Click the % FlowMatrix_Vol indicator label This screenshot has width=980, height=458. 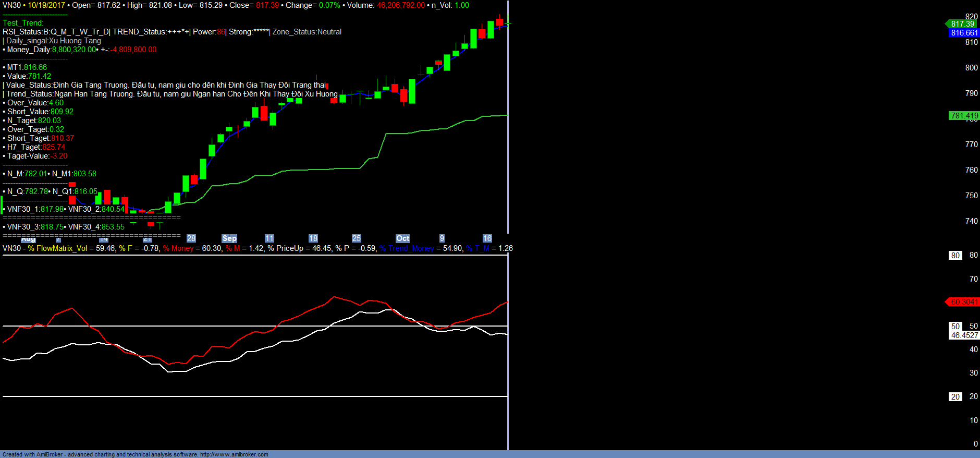click(57, 248)
